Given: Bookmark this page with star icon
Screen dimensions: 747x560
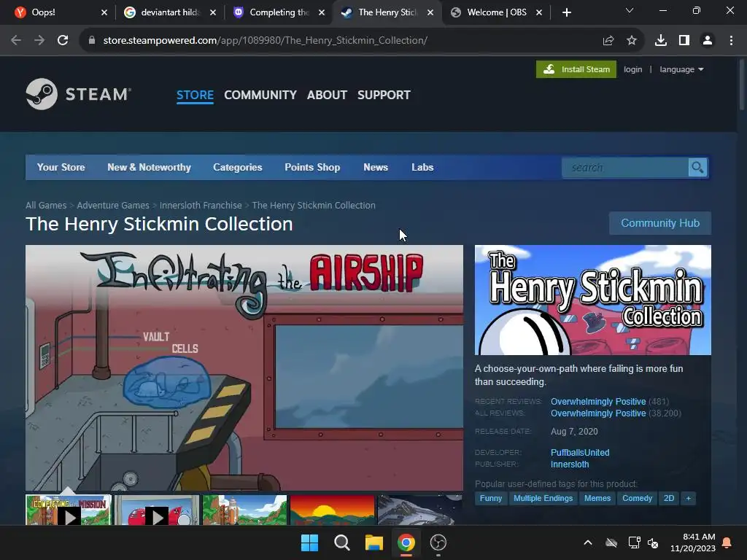Looking at the screenshot, I should point(632,41).
